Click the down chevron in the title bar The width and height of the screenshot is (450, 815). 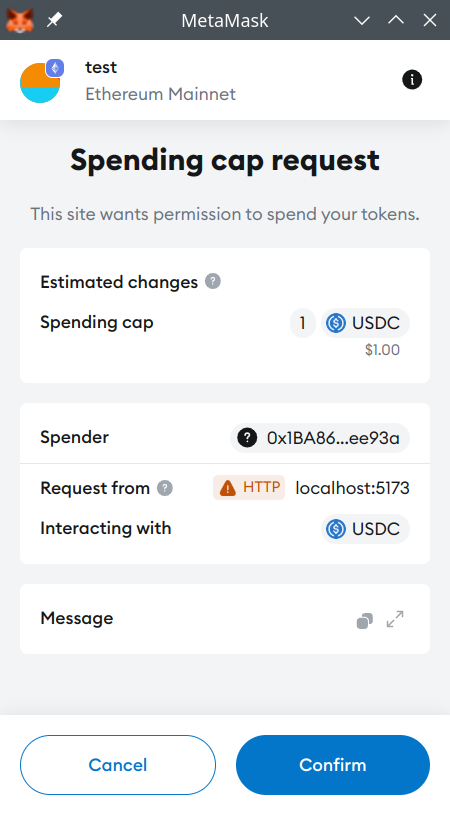point(362,20)
